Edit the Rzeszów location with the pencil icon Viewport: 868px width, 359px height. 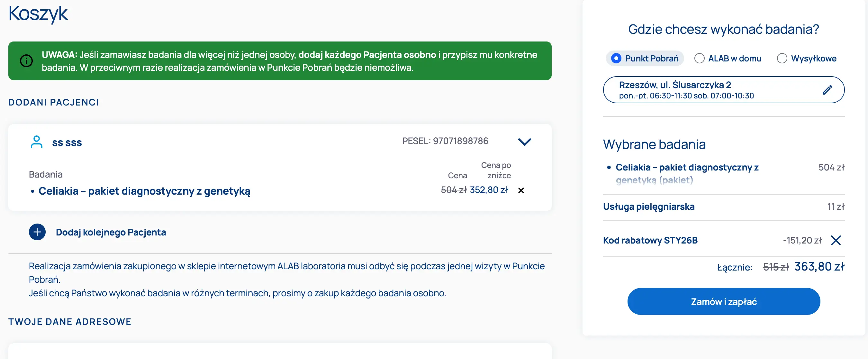pyautogui.click(x=827, y=90)
